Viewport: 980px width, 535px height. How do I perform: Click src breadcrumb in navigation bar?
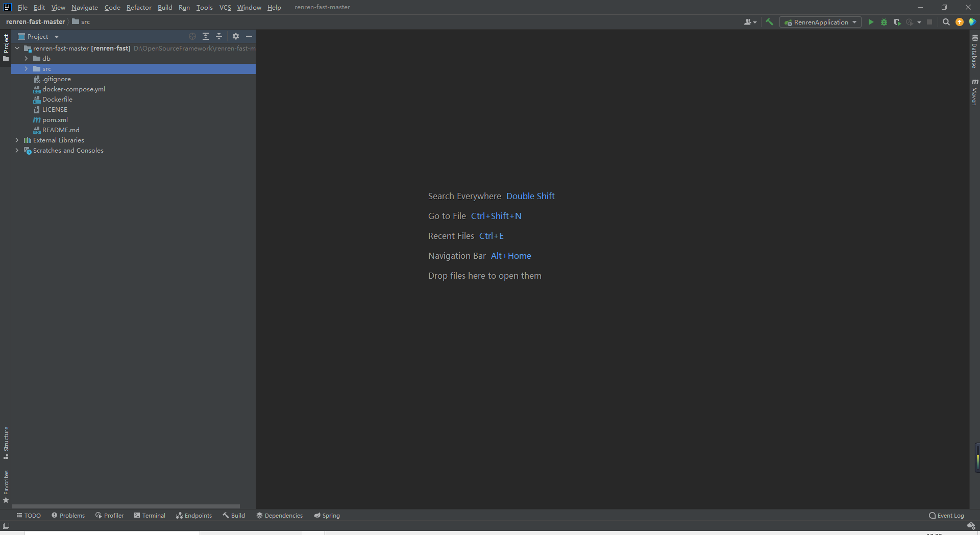point(81,22)
